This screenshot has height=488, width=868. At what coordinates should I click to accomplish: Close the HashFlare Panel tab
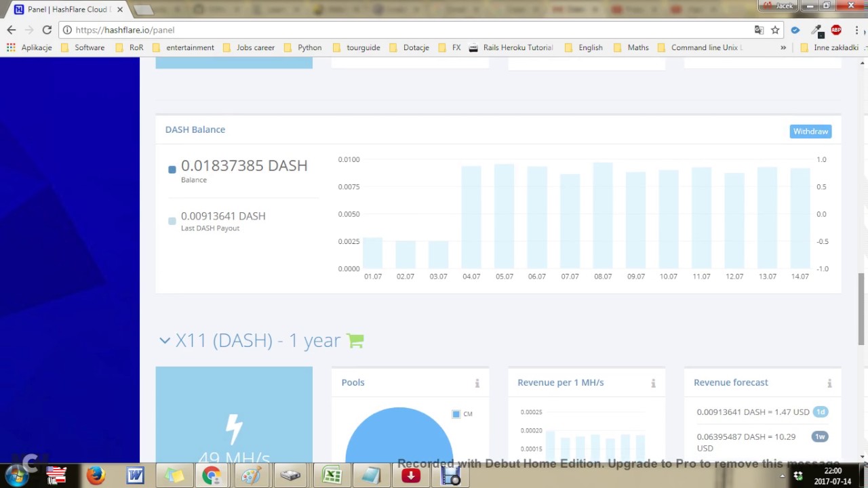coord(120,9)
